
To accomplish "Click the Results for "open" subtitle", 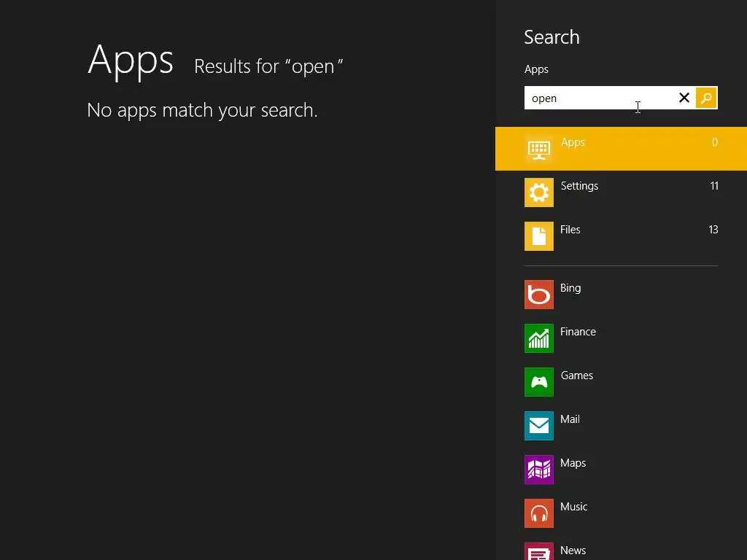I will pos(268,66).
